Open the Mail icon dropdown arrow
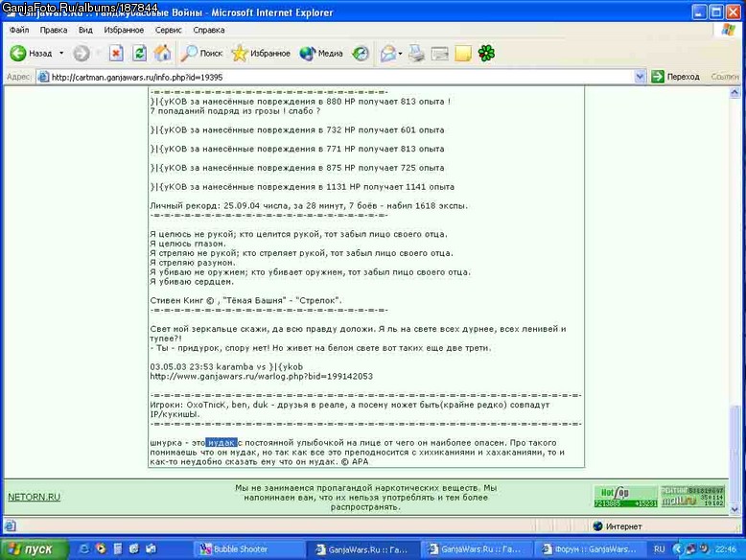 pyautogui.click(x=400, y=54)
